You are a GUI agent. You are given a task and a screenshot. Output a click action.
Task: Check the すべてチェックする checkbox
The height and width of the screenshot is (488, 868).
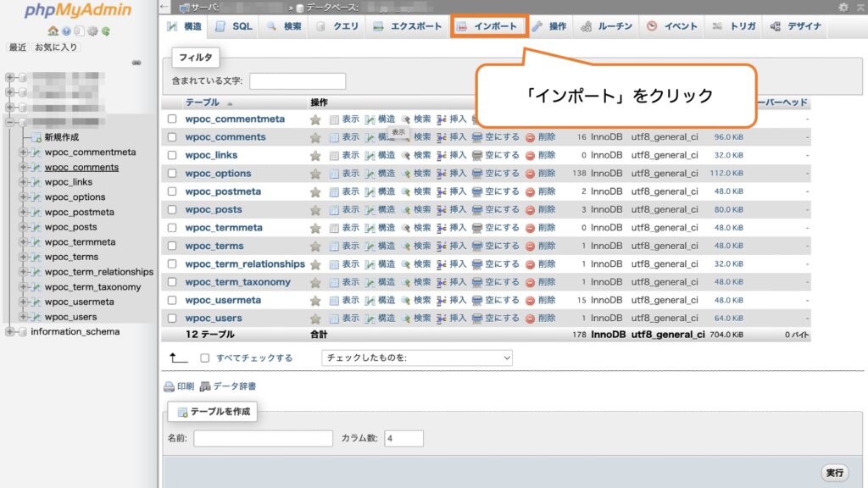203,358
